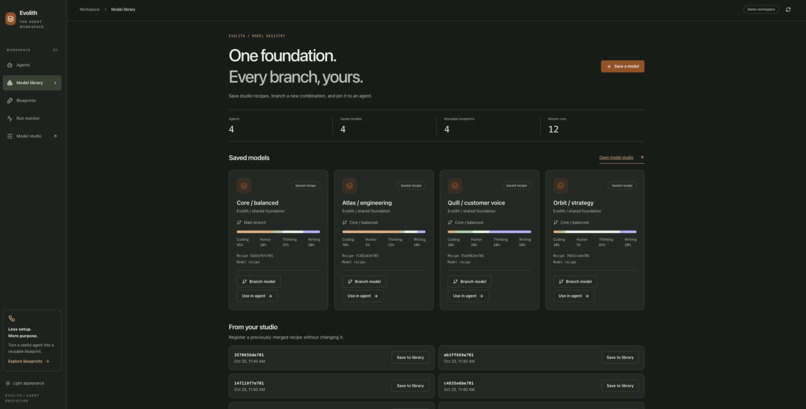
Task: Save recipe 3570656de701 to library
Action: click(410, 358)
